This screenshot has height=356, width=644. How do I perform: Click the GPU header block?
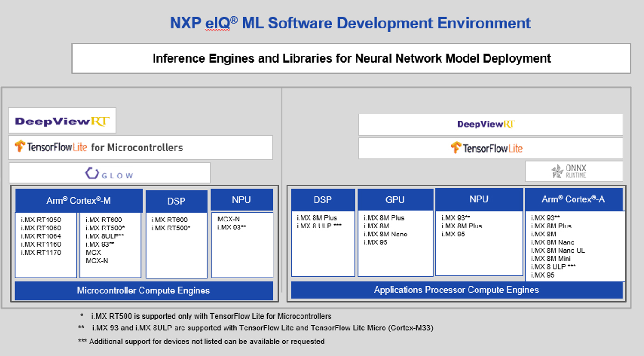(x=395, y=200)
